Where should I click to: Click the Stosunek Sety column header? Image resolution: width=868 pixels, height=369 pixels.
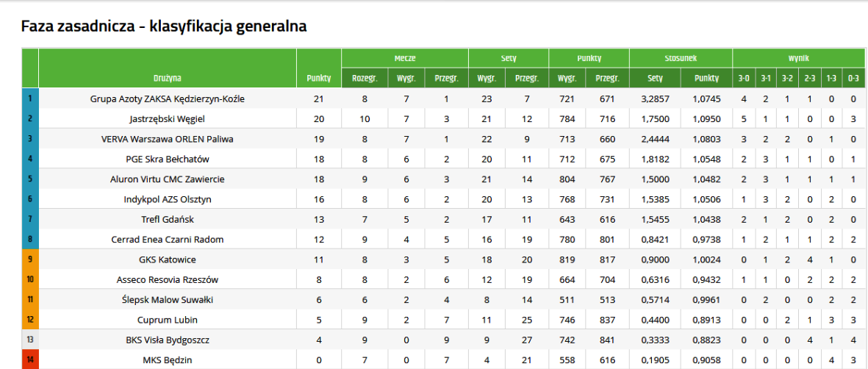coord(655,78)
